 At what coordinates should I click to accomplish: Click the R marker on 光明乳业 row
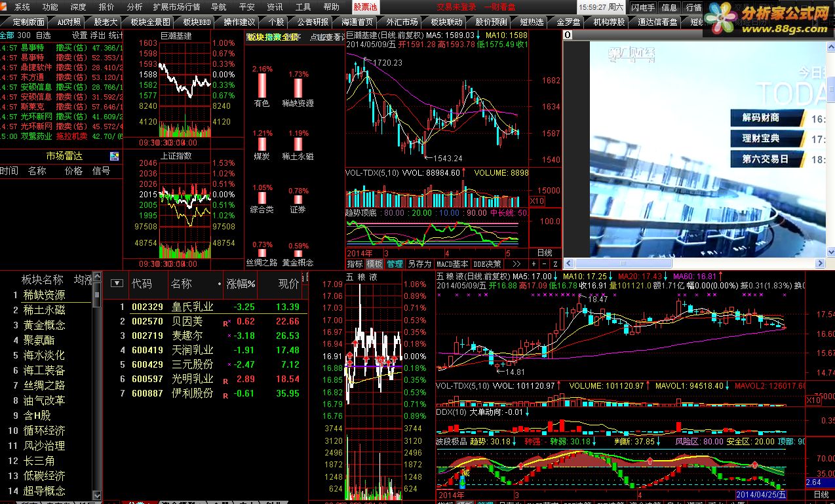pyautogui.click(x=225, y=380)
